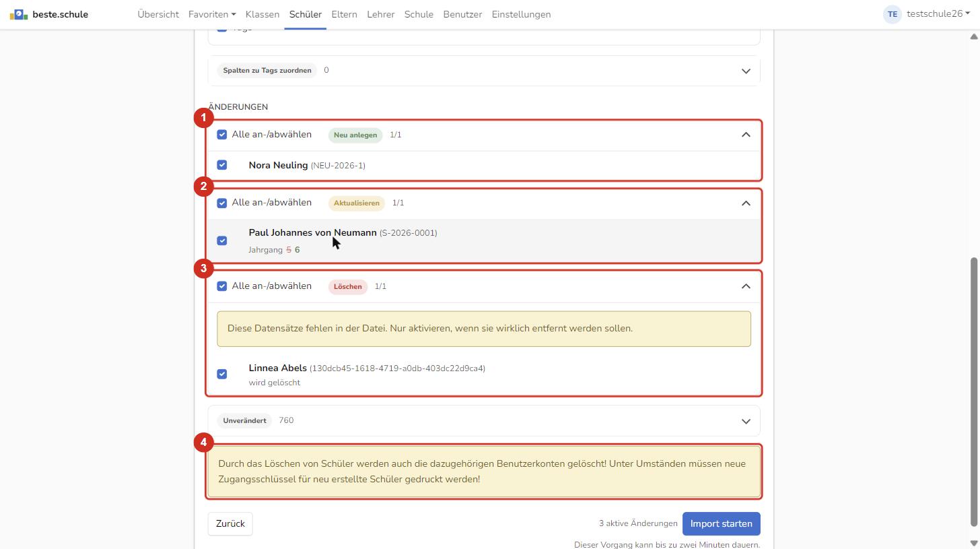Uncheck the Nora Neuling checkbox

click(222, 165)
